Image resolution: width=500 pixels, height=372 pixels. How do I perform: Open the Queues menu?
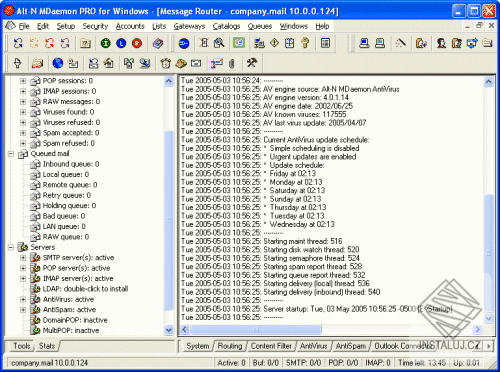pyautogui.click(x=260, y=26)
